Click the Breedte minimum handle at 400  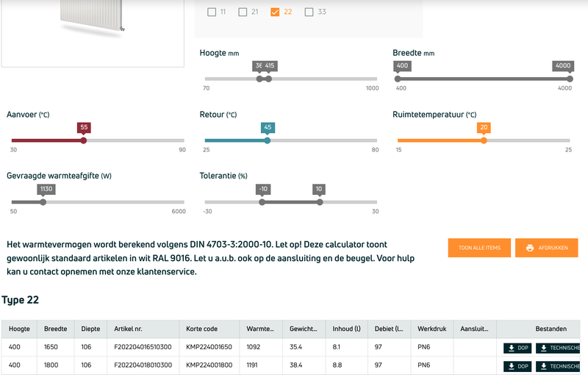[x=398, y=79]
